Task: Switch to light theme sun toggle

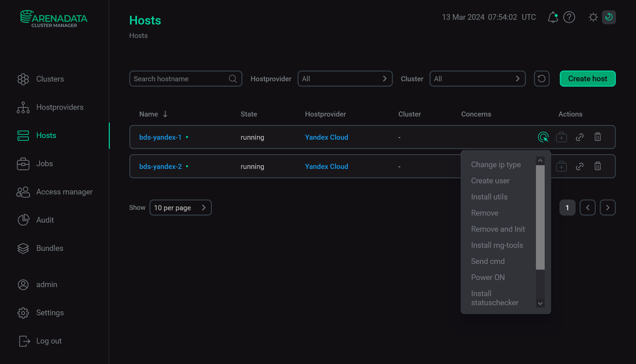Action: click(x=593, y=17)
